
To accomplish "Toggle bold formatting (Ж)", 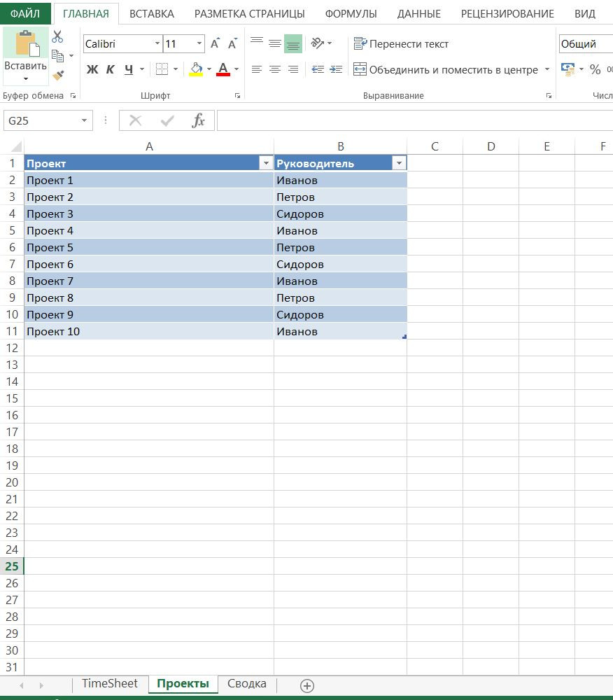I will point(92,69).
